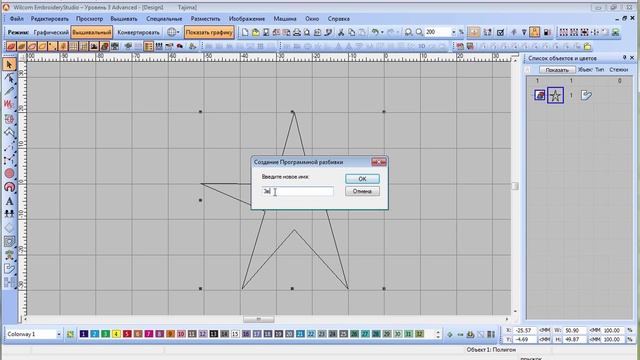Open the Colorway 1 dropdown

tap(58, 334)
